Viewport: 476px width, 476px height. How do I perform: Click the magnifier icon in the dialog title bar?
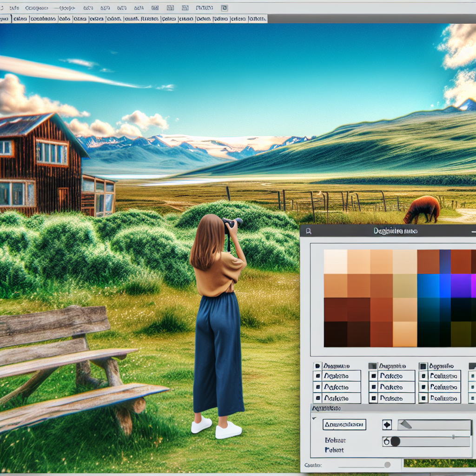(x=308, y=231)
